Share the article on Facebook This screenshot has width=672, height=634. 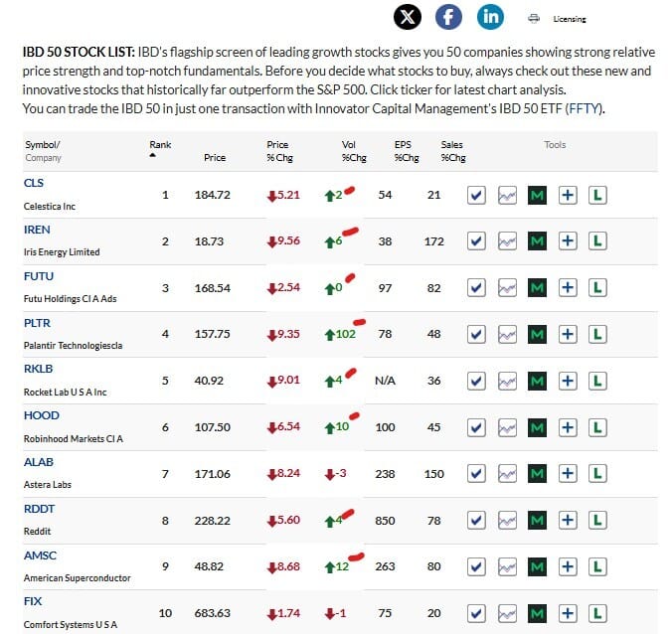point(448,17)
